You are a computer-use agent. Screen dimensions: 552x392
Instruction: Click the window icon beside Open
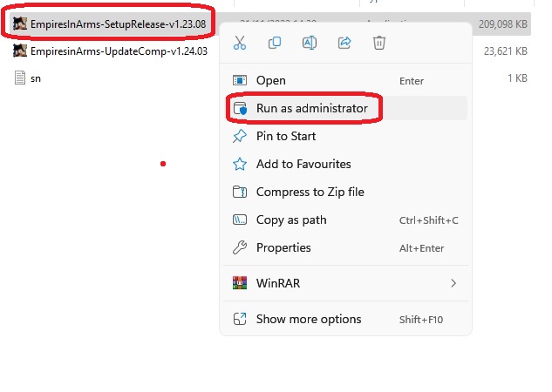coord(240,80)
